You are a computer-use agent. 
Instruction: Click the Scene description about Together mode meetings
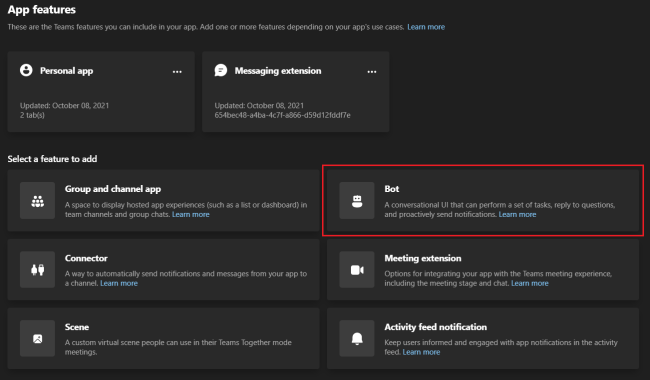(x=178, y=347)
